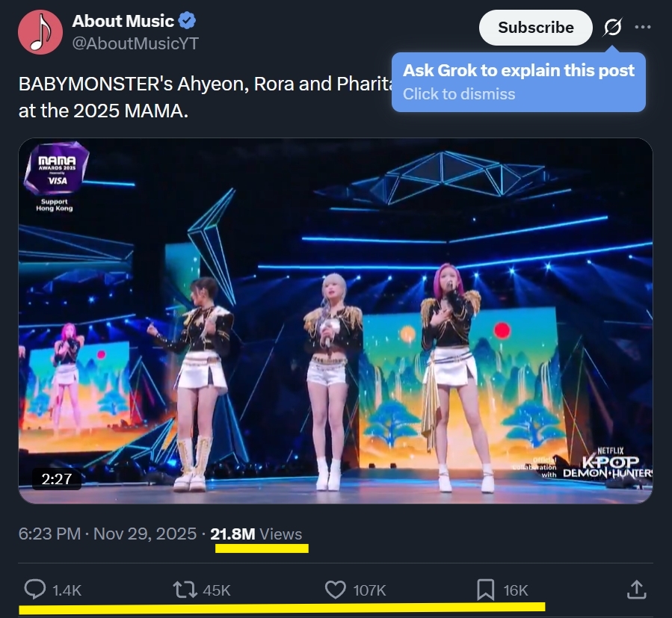Click the About Music profile avatar
Viewport: 672px width, 618px height.
[x=40, y=32]
